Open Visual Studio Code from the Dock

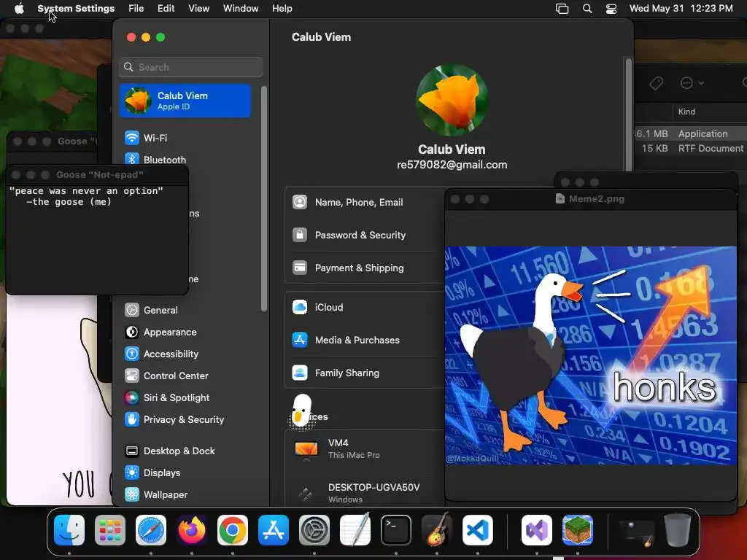[x=477, y=530]
